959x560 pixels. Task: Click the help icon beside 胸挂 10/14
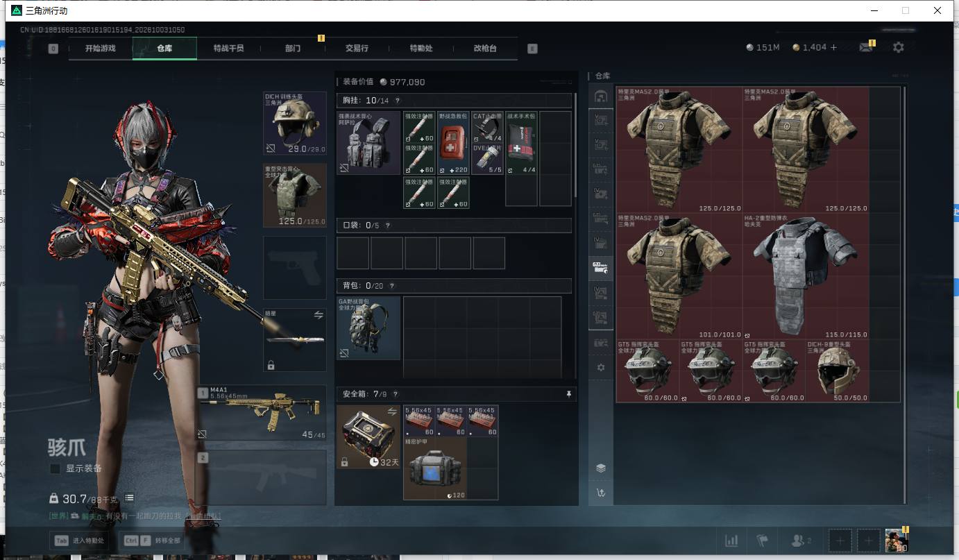tap(397, 101)
